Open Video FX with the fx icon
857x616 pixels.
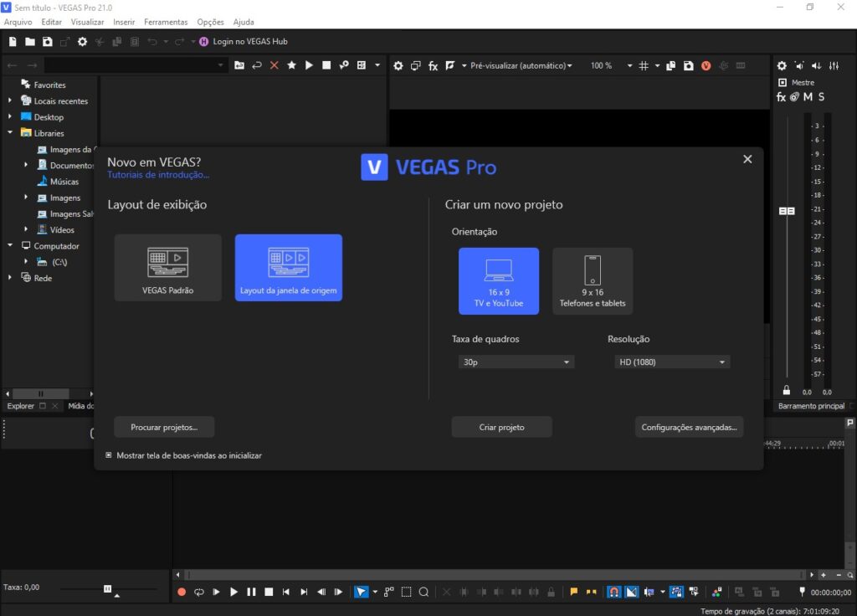[433, 65]
